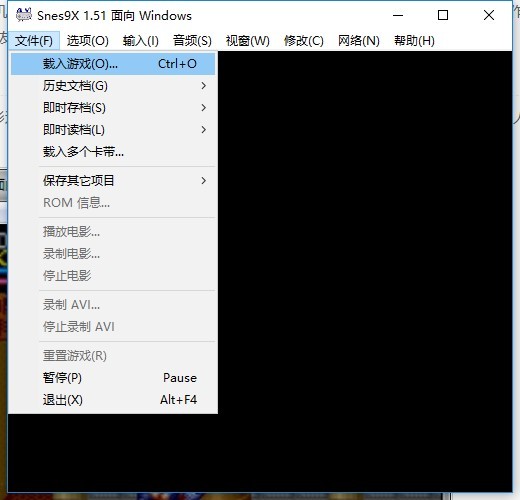The width and height of the screenshot is (520, 500).
Task: Open the 音频(S) menu
Action: 192,41
